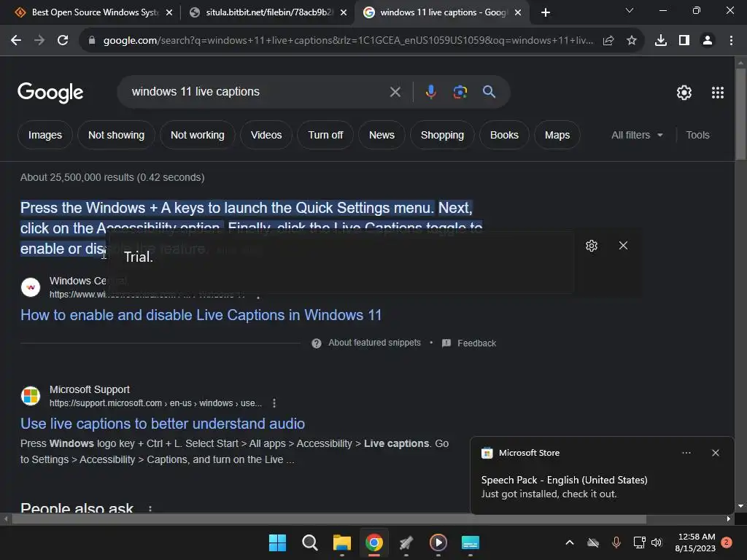Open File Explorer from taskbar
The image size is (747, 560).
tap(341, 542)
